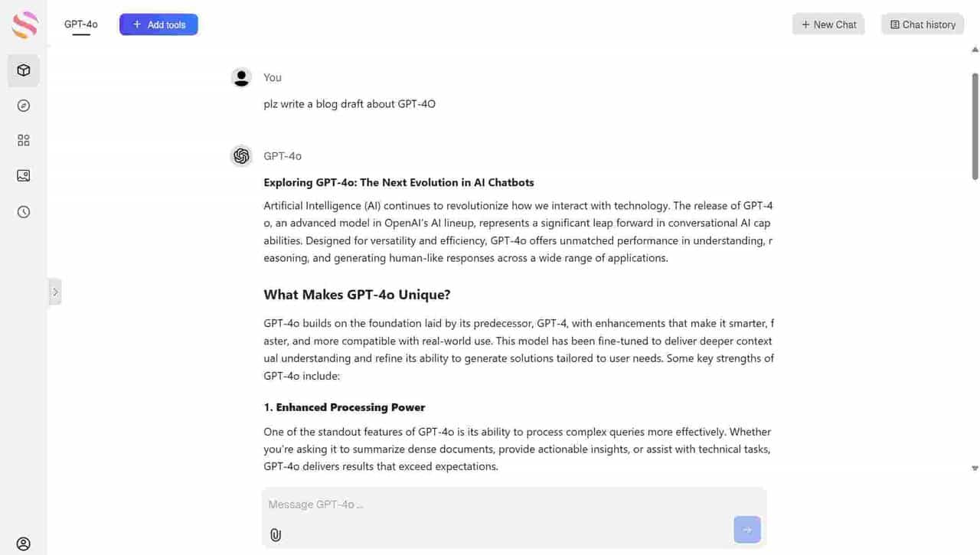Click the scrollbar up arrow
This screenshot has width=980, height=555.
(975, 50)
